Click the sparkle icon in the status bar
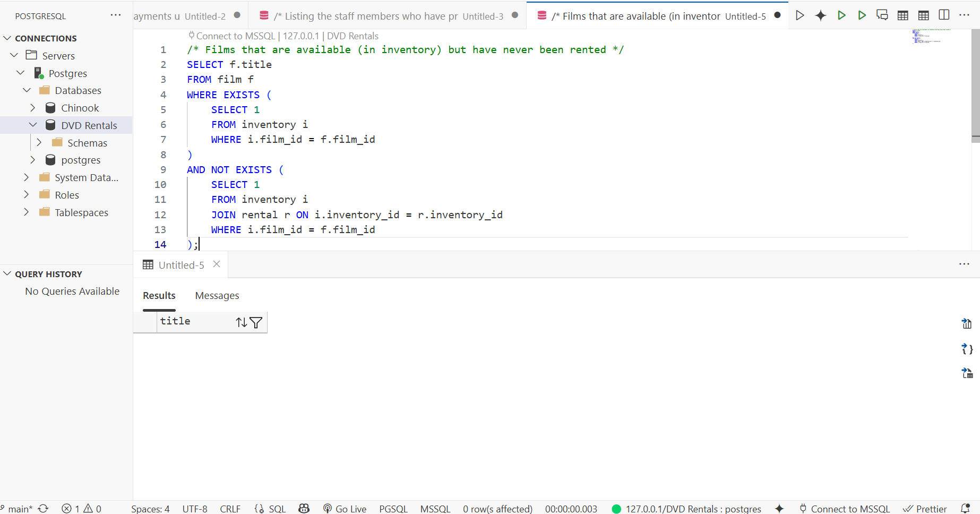This screenshot has width=980, height=514. coord(779,509)
